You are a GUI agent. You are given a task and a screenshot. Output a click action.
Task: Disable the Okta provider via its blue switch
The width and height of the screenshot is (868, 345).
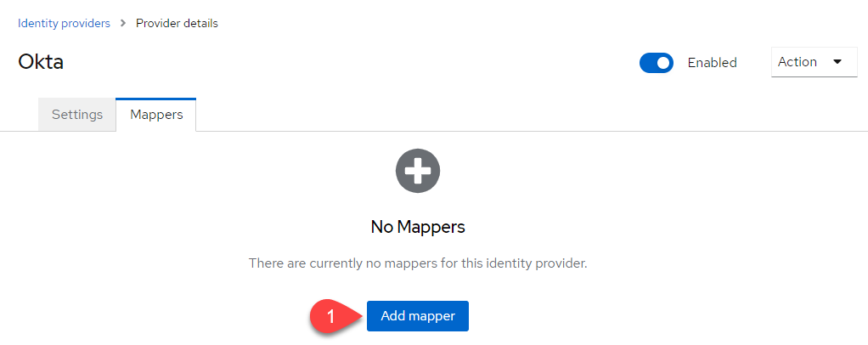(x=657, y=63)
